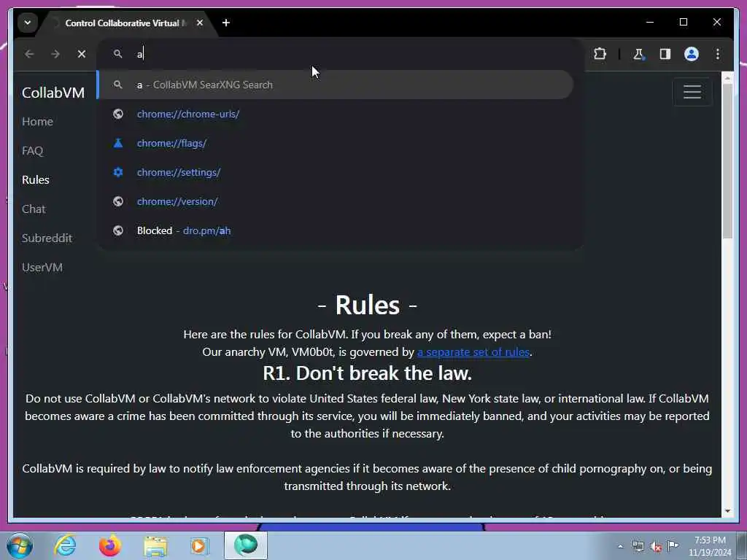Open the network tray icon

click(x=638, y=546)
